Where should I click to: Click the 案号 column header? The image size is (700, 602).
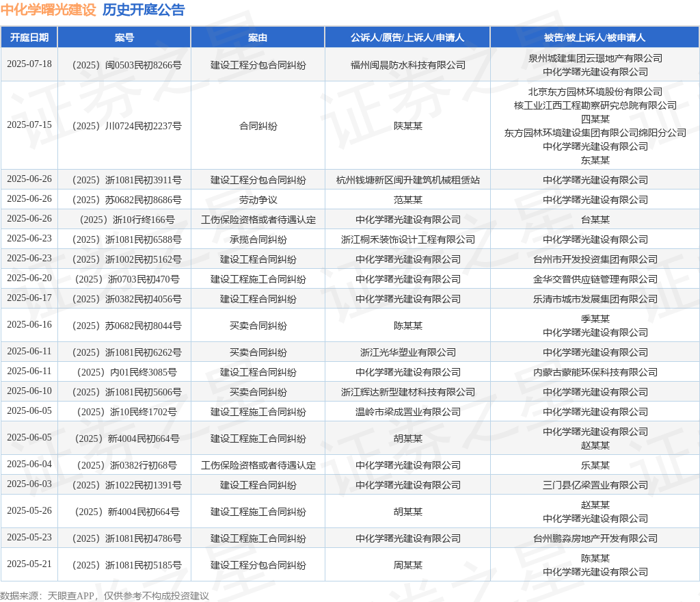click(124, 38)
